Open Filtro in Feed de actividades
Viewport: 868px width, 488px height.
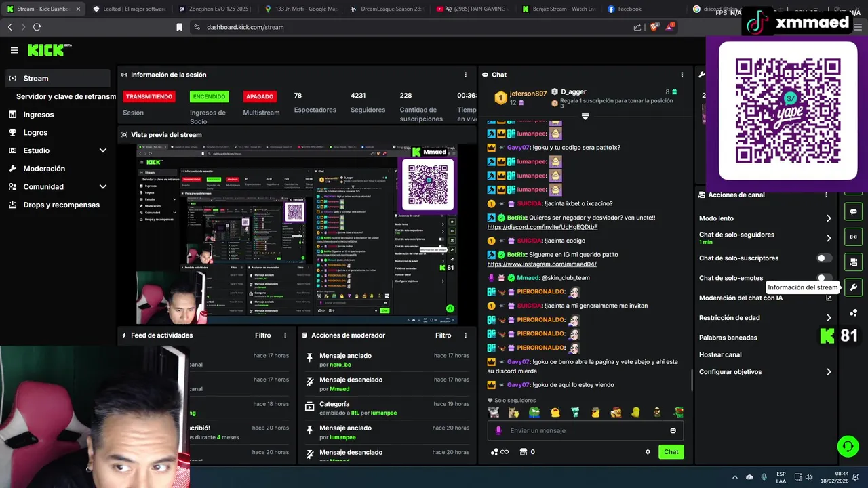262,335
